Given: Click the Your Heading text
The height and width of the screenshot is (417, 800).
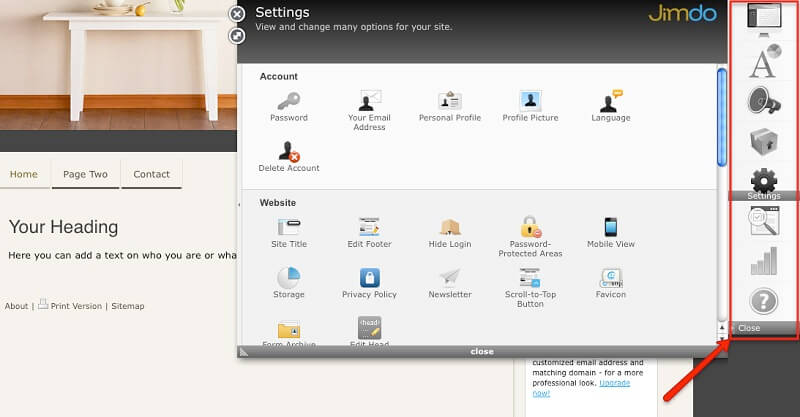Looking at the screenshot, I should click(63, 227).
